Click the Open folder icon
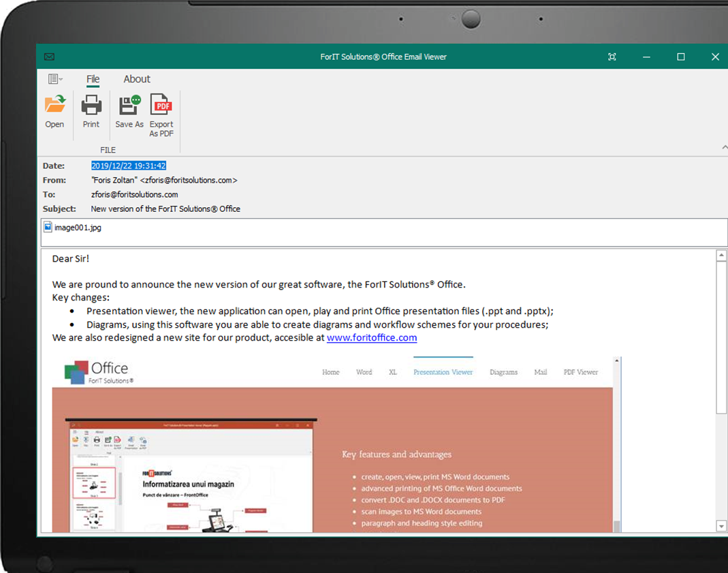Viewport: 728px width, 573px height. click(x=54, y=105)
